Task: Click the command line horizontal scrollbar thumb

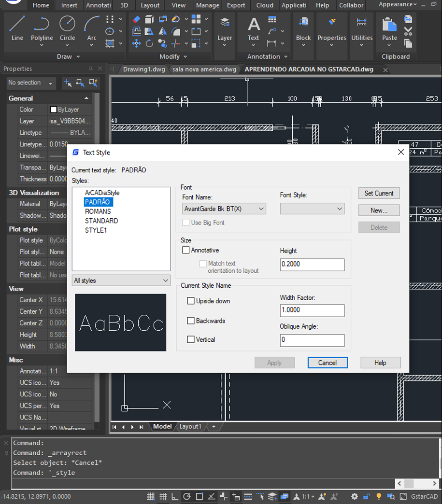Action: click(x=409, y=483)
